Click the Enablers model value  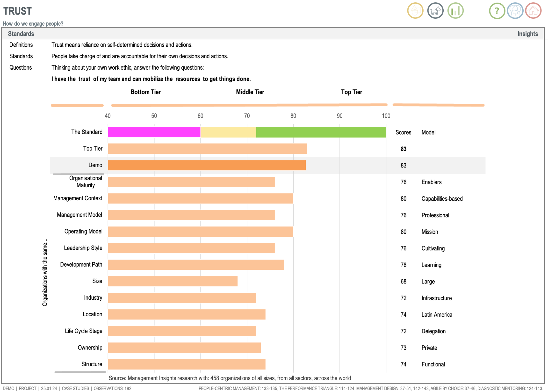(x=432, y=182)
